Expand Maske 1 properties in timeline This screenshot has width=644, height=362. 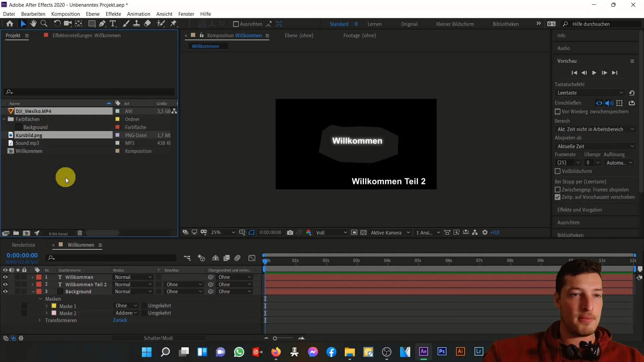(46, 305)
